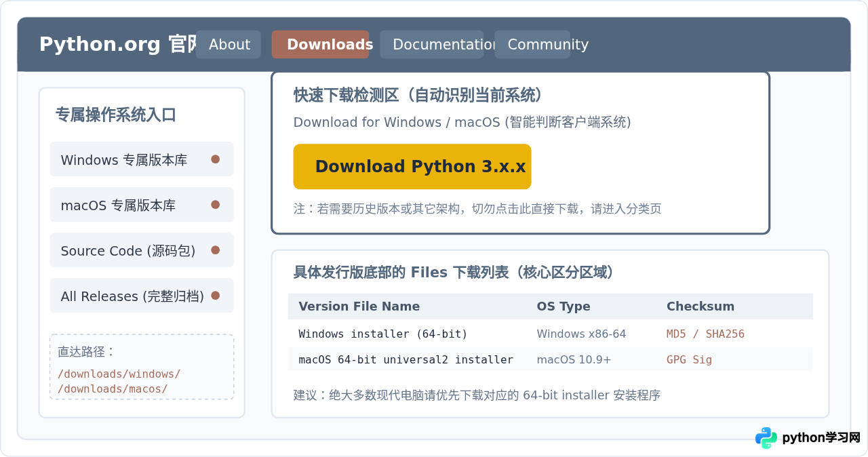Go to the Community nav tab
The height and width of the screenshot is (457, 868).
pyautogui.click(x=532, y=44)
